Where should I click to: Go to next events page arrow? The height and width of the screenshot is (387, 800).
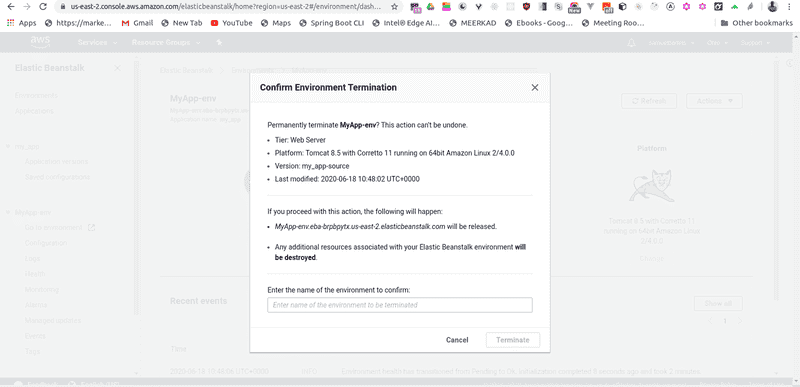pos(740,321)
